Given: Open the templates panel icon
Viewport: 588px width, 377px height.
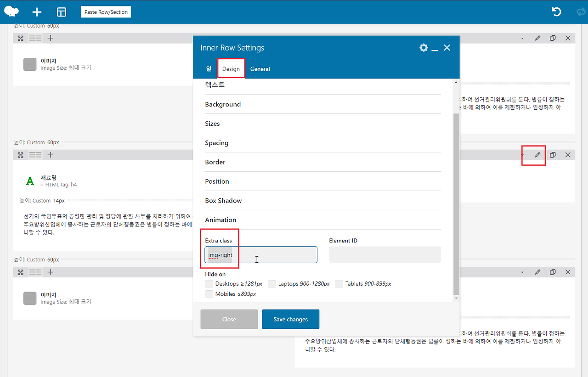Looking at the screenshot, I should pyautogui.click(x=62, y=12).
